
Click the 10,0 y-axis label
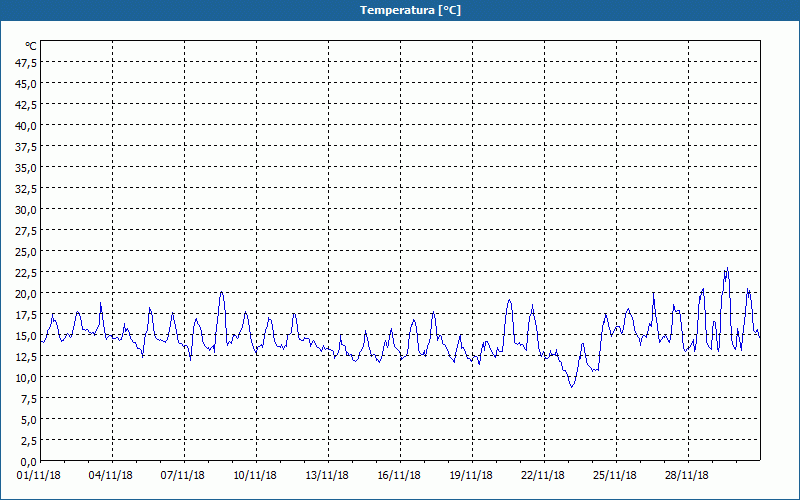26,378
